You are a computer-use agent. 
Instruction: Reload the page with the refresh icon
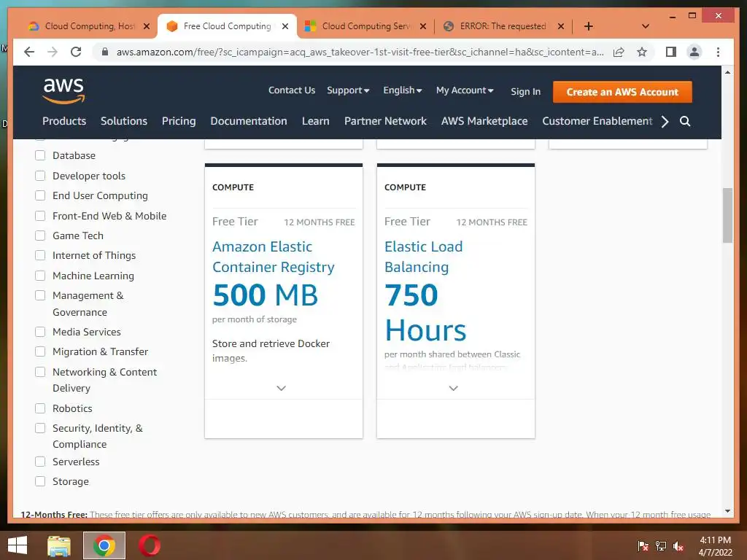76,52
